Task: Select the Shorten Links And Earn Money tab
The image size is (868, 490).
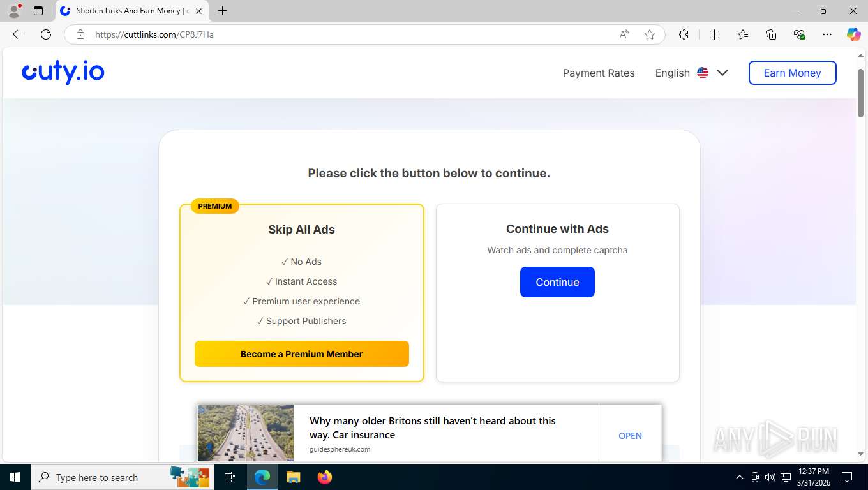Action: (132, 11)
